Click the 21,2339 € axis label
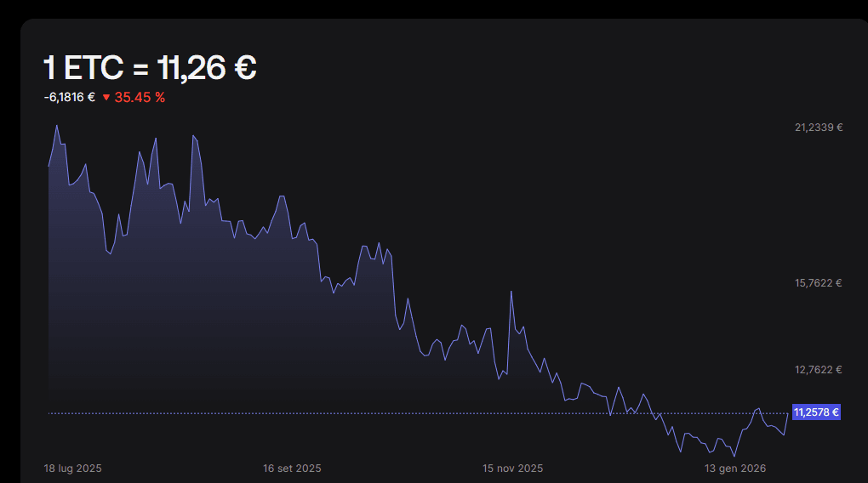This screenshot has height=483, width=868. coord(818,128)
